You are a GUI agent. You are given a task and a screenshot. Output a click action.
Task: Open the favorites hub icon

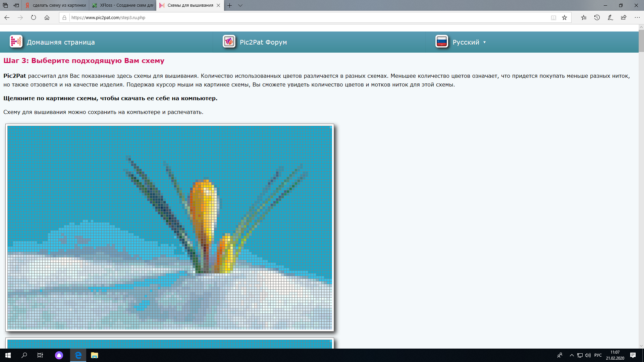(x=584, y=18)
